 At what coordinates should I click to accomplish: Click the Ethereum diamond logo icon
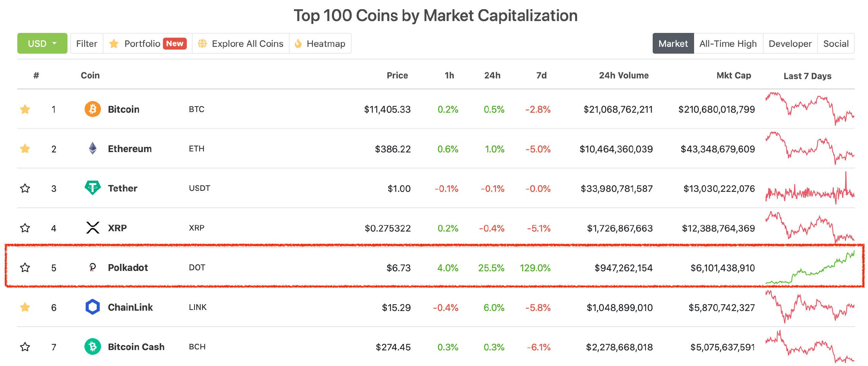pos(93,148)
